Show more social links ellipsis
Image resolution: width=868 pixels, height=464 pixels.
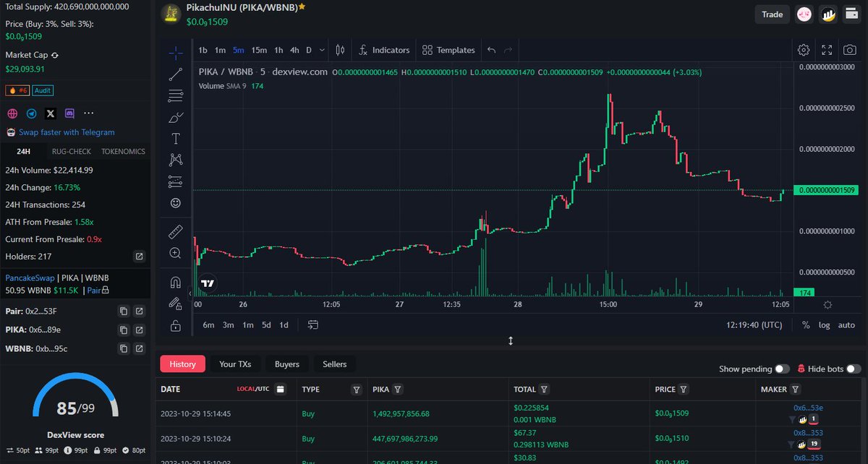tap(89, 113)
